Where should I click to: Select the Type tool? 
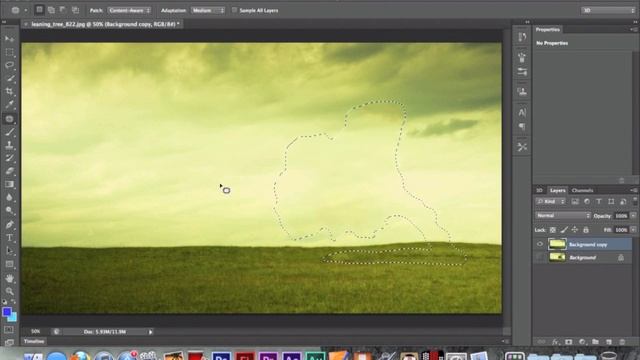click(9, 238)
